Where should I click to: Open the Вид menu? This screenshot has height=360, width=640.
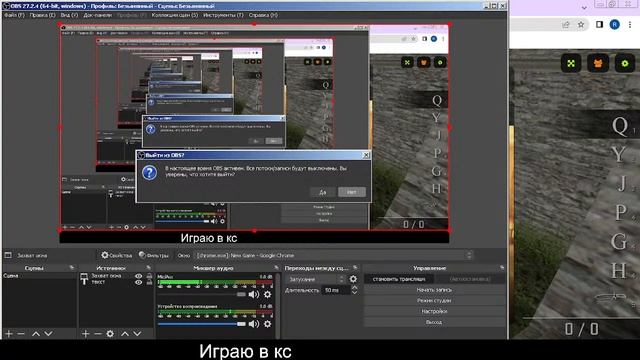[x=69, y=15]
